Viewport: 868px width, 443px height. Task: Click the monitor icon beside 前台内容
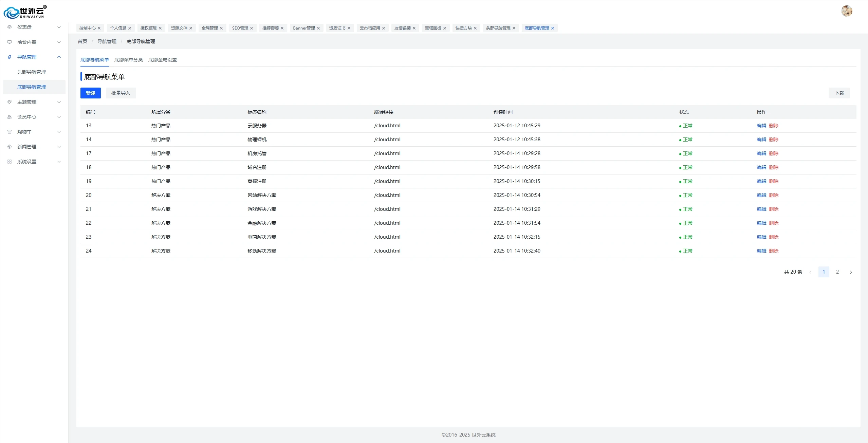(x=10, y=42)
